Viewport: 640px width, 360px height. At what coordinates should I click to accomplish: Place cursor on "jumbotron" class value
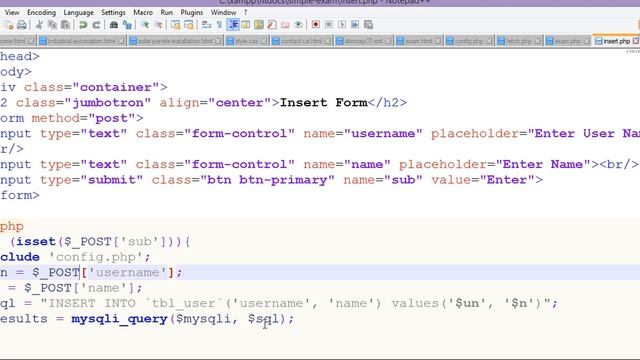pos(107,102)
